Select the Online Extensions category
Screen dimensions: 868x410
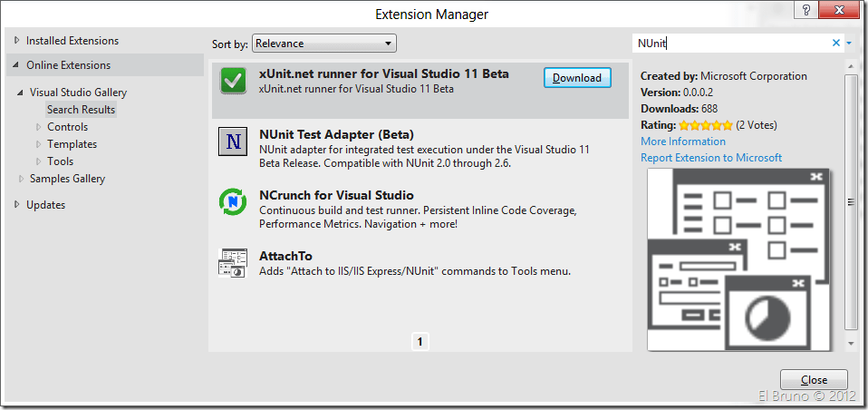pyautogui.click(x=68, y=65)
